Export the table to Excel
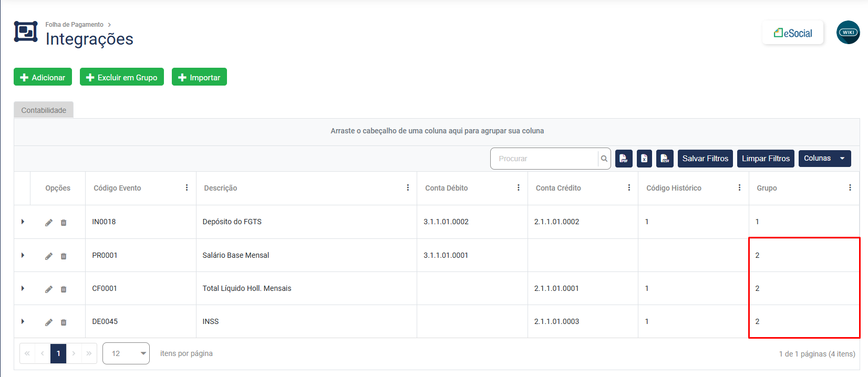This screenshot has width=868, height=377. click(x=644, y=159)
